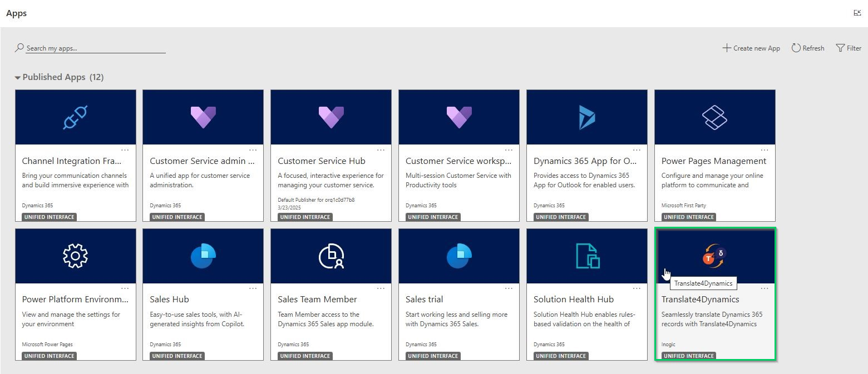Open more options for Power Pages Management
The width and height of the screenshot is (868, 374).
pos(765,150)
